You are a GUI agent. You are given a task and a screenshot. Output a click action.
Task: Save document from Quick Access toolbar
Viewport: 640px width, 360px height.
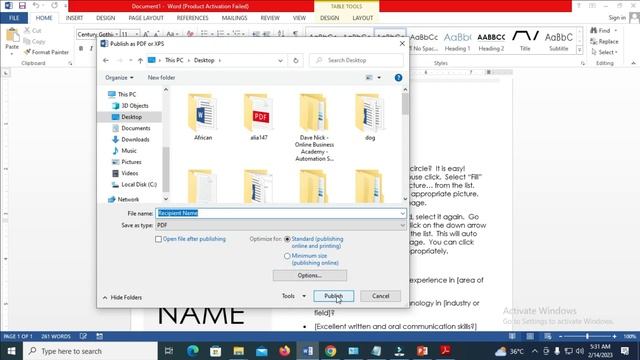click(x=22, y=6)
